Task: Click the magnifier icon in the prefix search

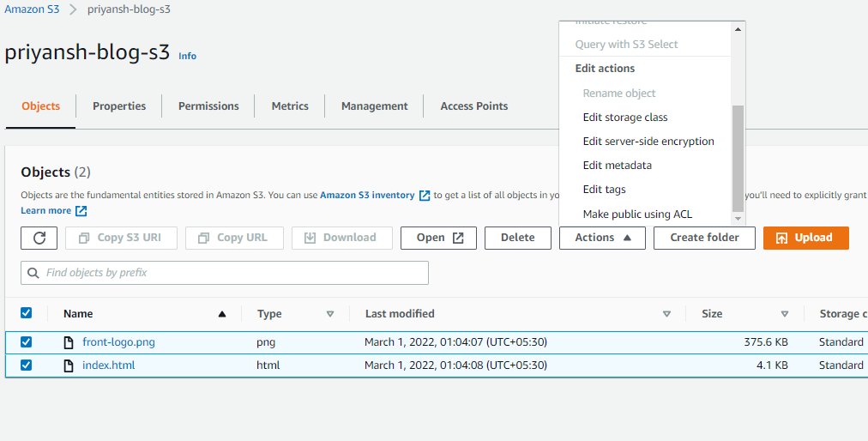Action: point(34,273)
